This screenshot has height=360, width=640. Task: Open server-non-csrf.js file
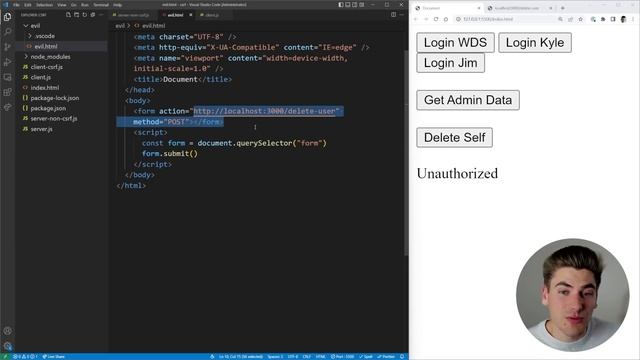pyautogui.click(x=61, y=118)
